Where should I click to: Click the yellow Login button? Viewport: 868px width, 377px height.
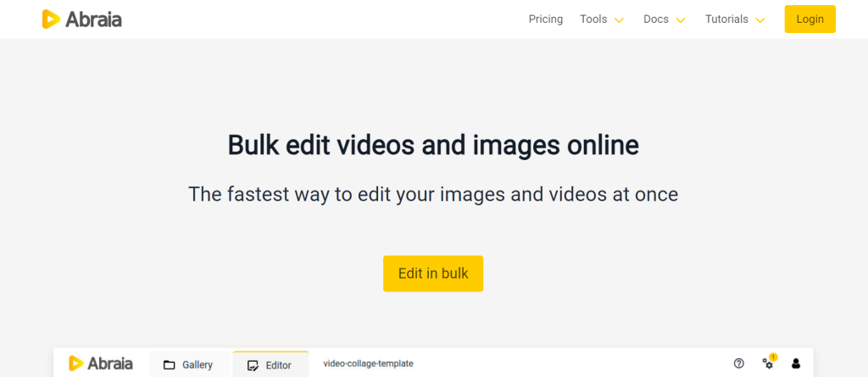(810, 19)
